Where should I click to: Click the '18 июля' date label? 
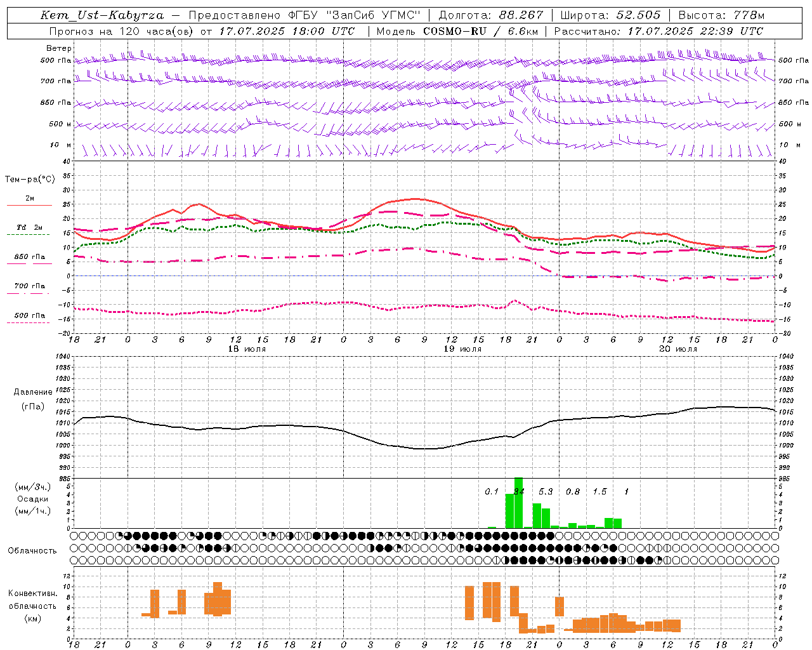coord(247,349)
